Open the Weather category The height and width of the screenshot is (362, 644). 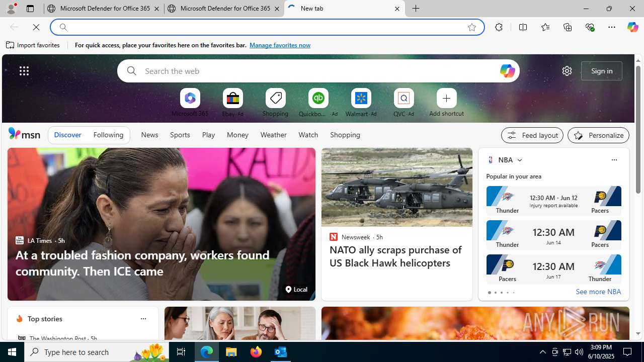pyautogui.click(x=273, y=135)
